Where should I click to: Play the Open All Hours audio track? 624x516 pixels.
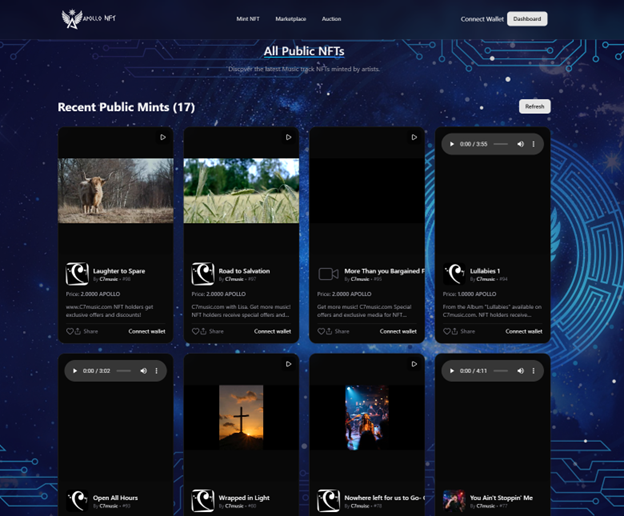(75, 371)
